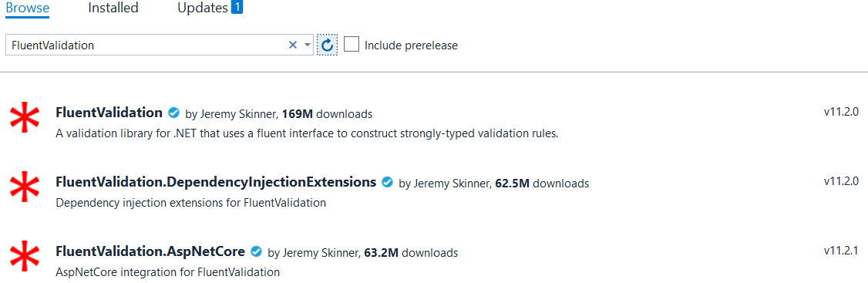
Task: Select FluentValidation.AspNetCore package title
Action: pos(150,251)
